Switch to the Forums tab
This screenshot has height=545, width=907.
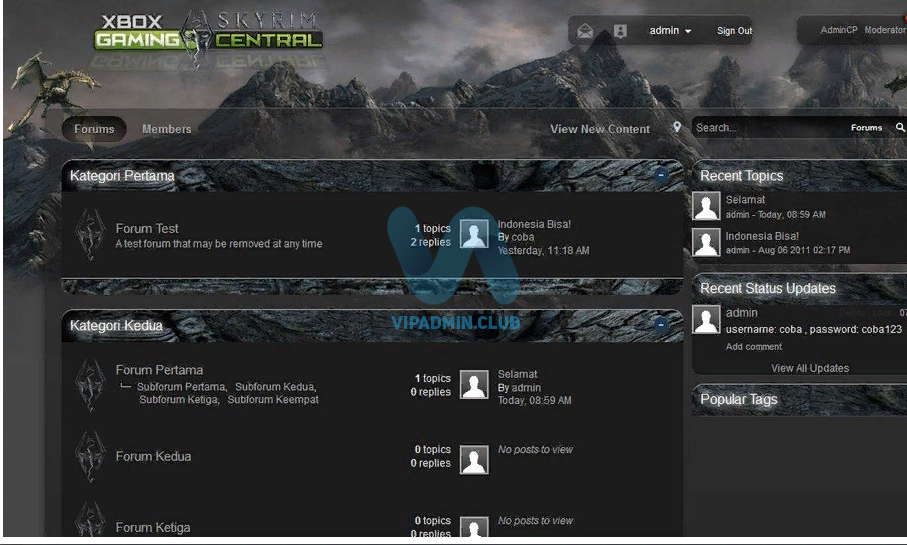click(x=94, y=129)
